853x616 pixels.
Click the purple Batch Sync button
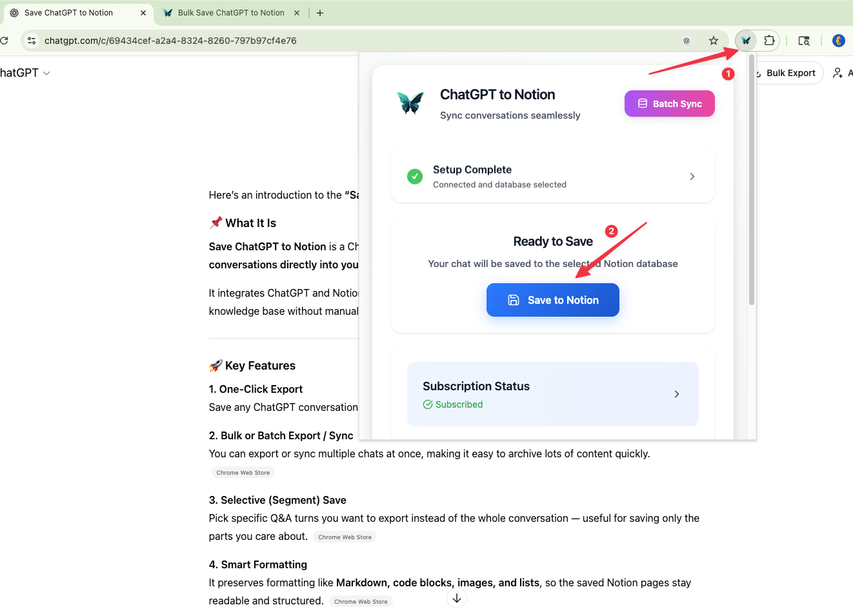(x=669, y=104)
